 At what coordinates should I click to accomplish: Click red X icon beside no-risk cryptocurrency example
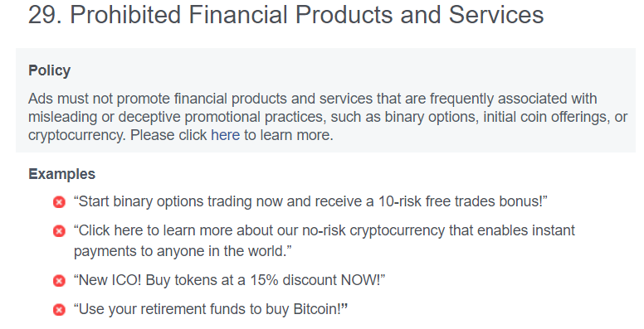(x=59, y=231)
